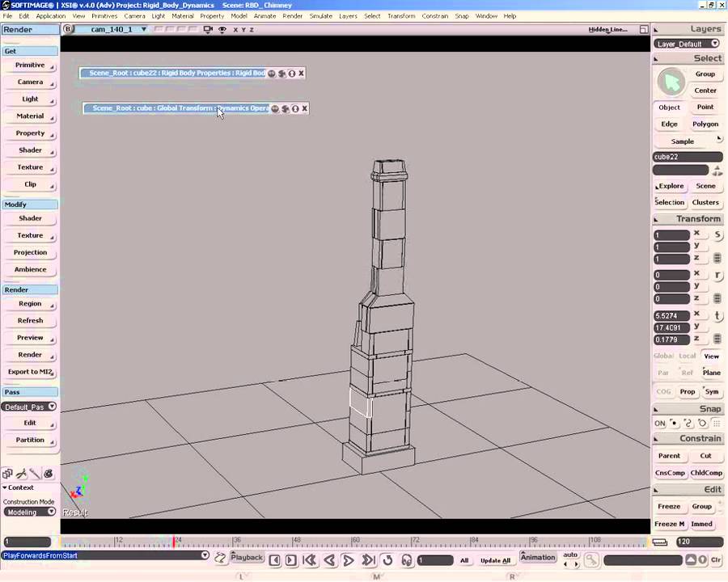Toggle the B button in the viewport bar
Image resolution: width=728 pixels, height=582 pixels.
(68, 29)
